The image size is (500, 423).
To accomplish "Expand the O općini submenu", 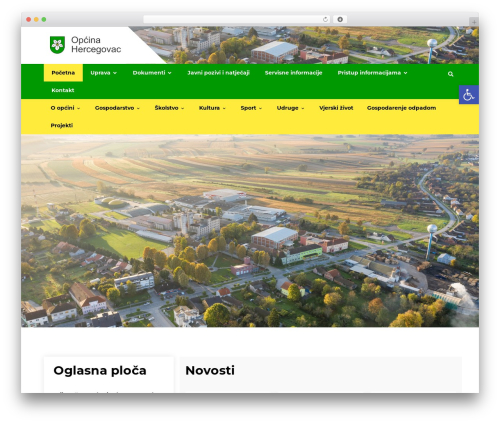I will pyautogui.click(x=65, y=108).
